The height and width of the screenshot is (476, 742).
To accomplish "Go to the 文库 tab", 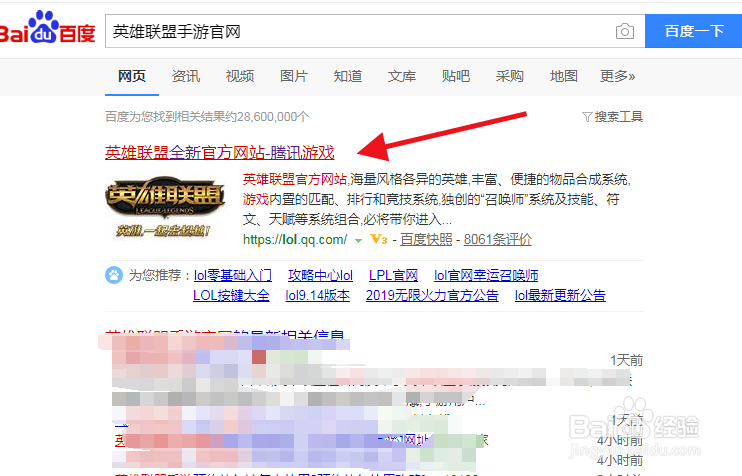I will pyautogui.click(x=402, y=76).
